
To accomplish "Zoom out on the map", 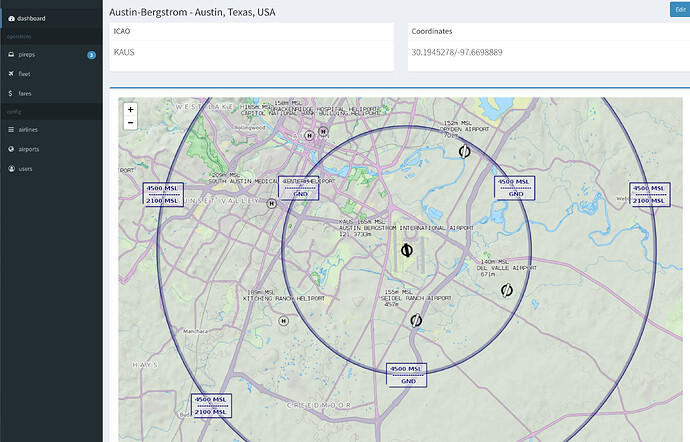I will tap(130, 122).
